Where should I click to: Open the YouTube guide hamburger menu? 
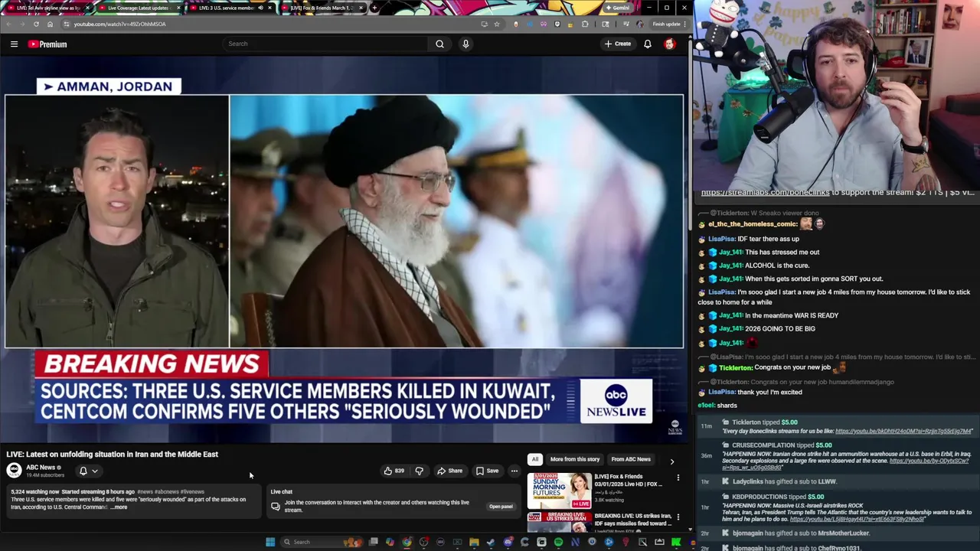point(14,44)
